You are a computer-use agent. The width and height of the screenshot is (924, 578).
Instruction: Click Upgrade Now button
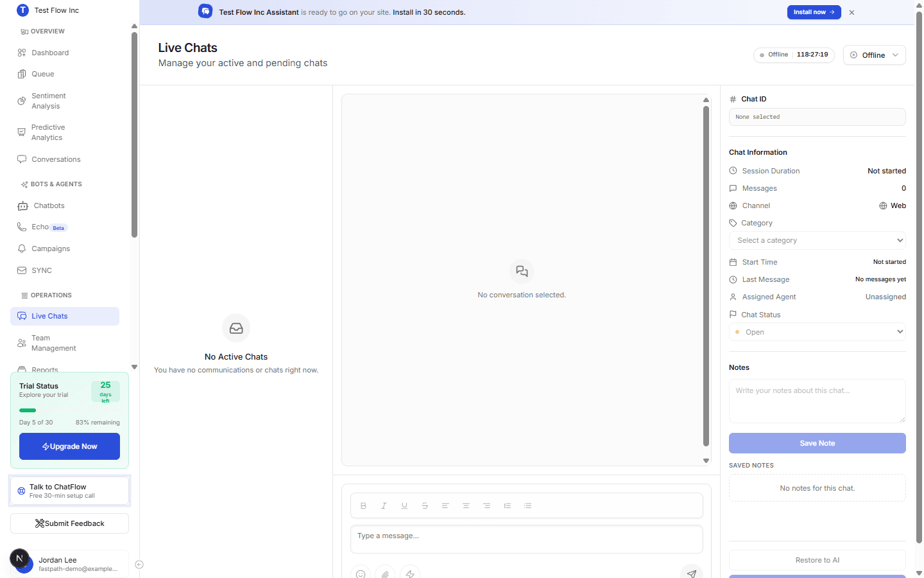click(x=69, y=446)
